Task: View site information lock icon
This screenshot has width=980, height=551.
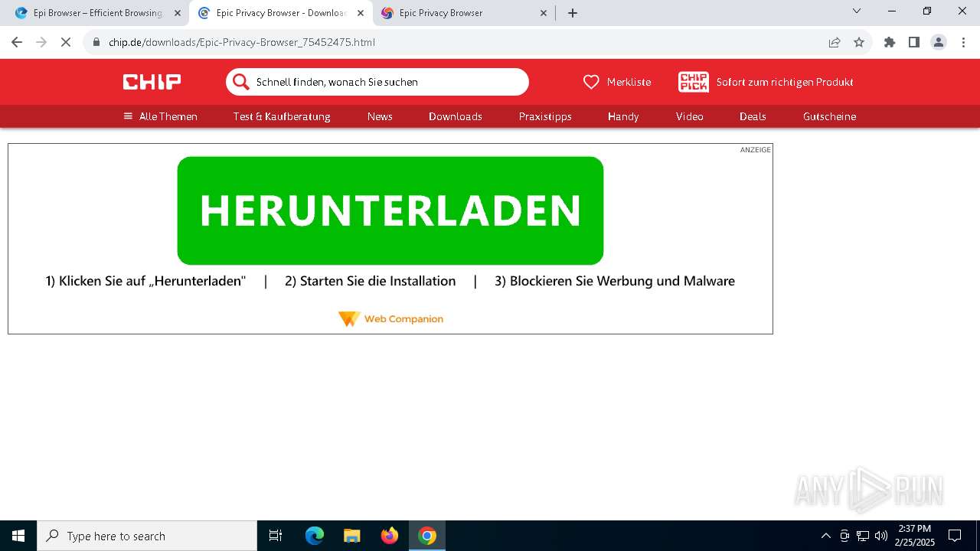Action: point(96,42)
